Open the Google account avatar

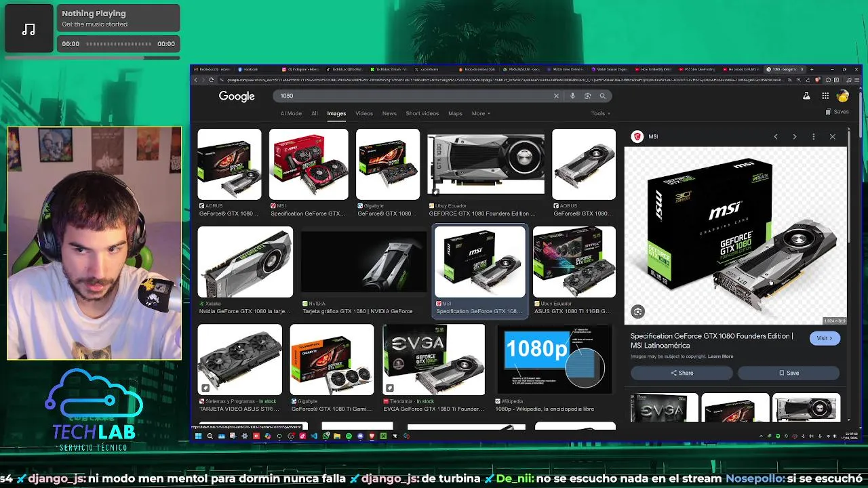coord(843,96)
